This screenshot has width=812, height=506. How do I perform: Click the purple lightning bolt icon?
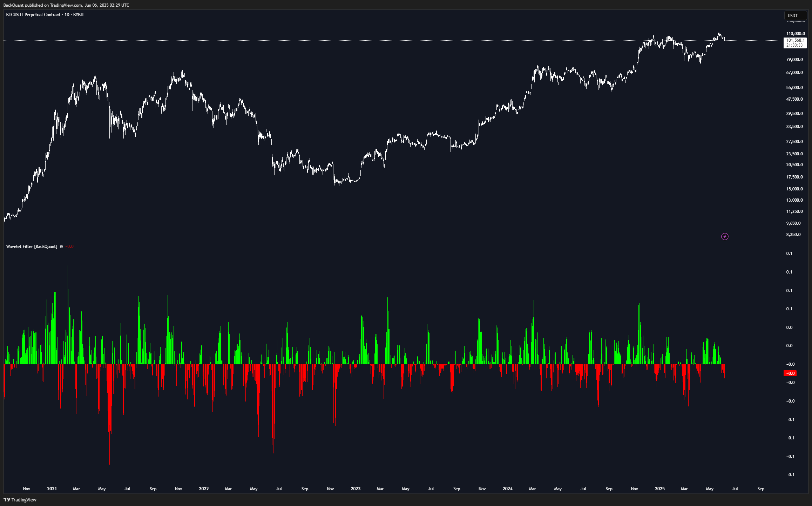725,237
